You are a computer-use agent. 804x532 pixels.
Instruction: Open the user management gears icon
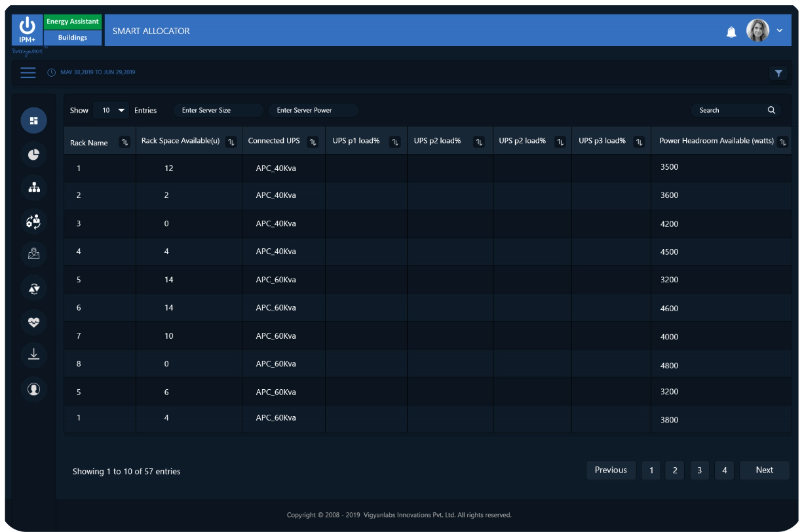tap(34, 221)
